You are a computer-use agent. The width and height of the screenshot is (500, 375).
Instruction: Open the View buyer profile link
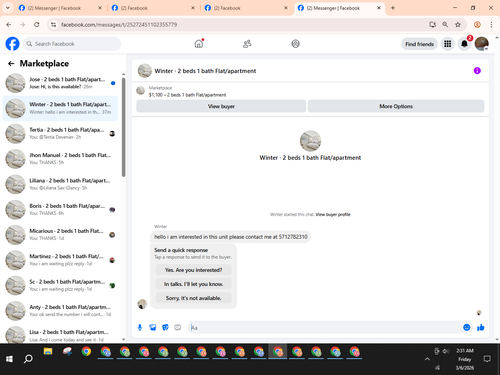click(333, 214)
